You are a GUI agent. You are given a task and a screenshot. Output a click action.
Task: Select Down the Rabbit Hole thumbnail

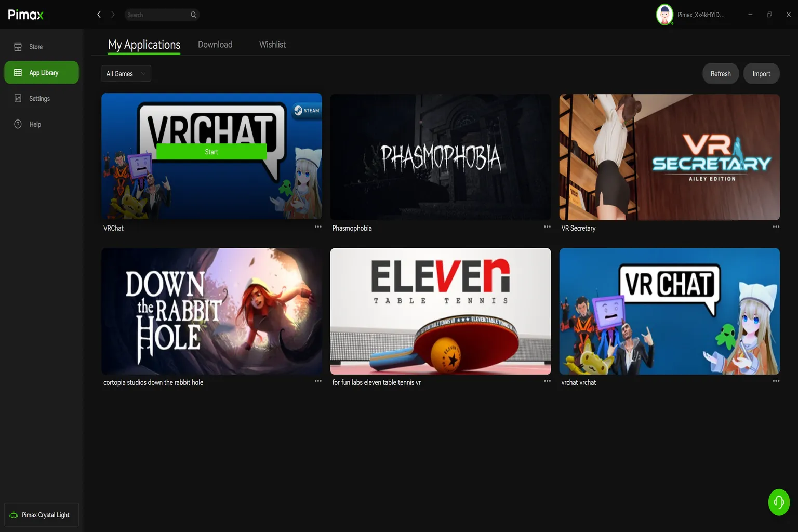pyautogui.click(x=211, y=311)
